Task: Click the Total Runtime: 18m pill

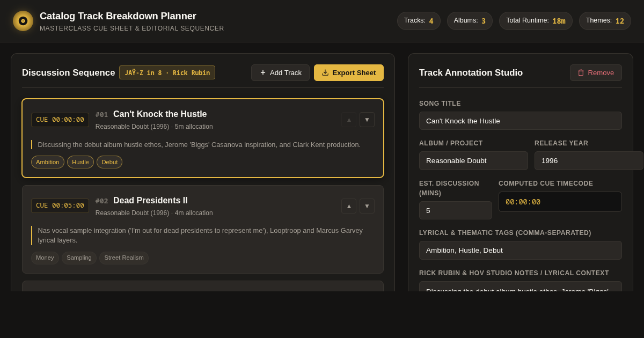Action: click(x=536, y=21)
